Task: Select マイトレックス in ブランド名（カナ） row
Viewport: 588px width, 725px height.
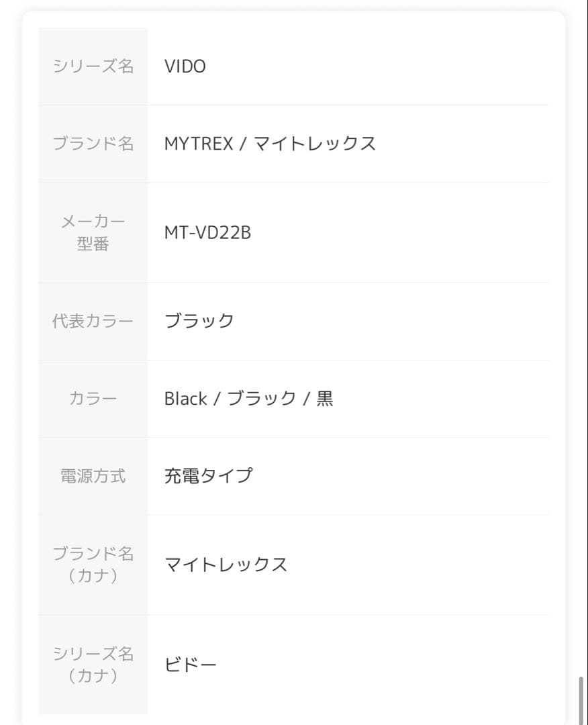Action: (226, 565)
